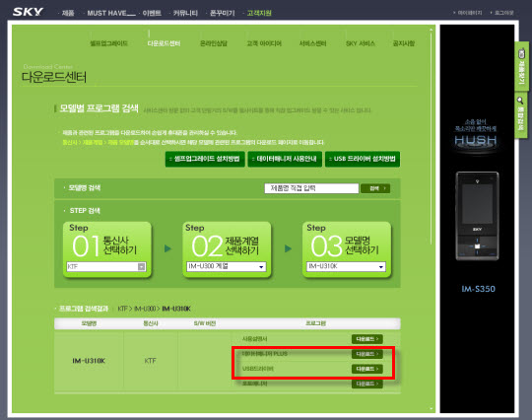Click the 통합검색 magnifier side tab
532x420 pixels.
click(x=521, y=114)
